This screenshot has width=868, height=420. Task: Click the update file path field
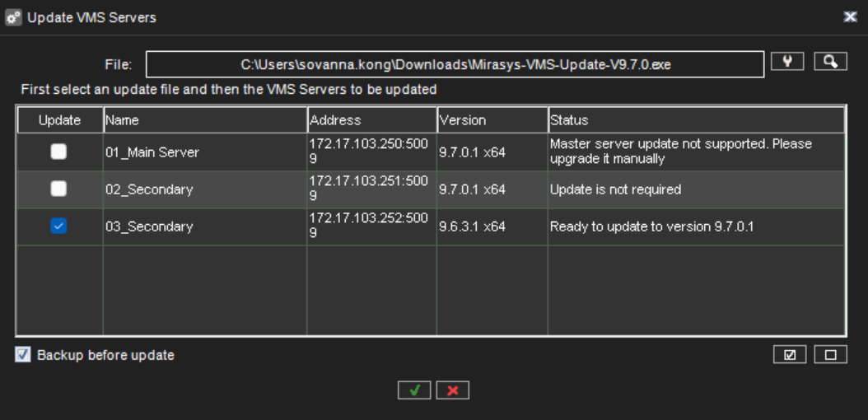[455, 64]
